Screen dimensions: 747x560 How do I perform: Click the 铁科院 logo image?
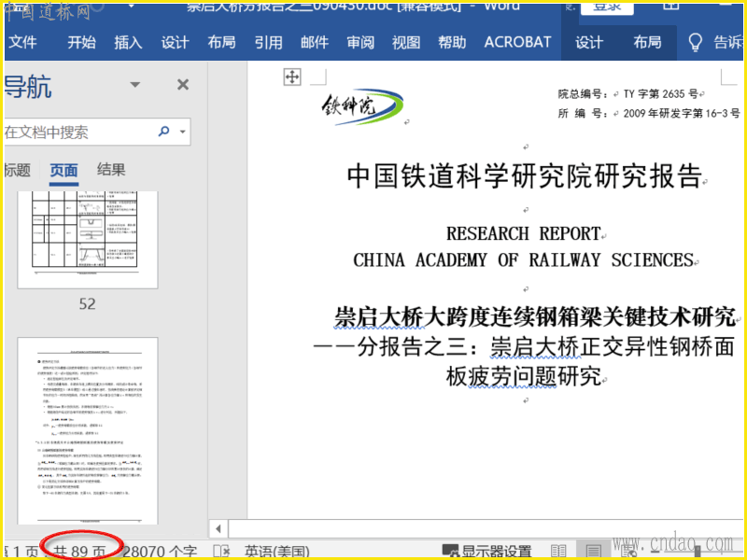362,106
